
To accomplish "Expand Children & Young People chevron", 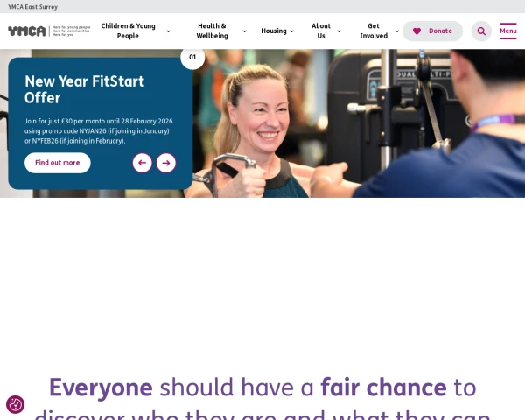I will click(x=168, y=31).
